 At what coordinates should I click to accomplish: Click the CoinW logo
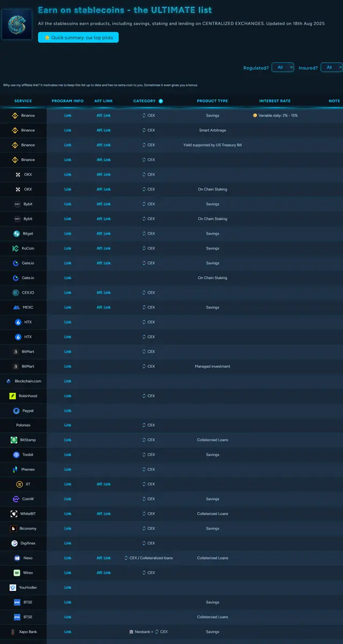click(16, 499)
